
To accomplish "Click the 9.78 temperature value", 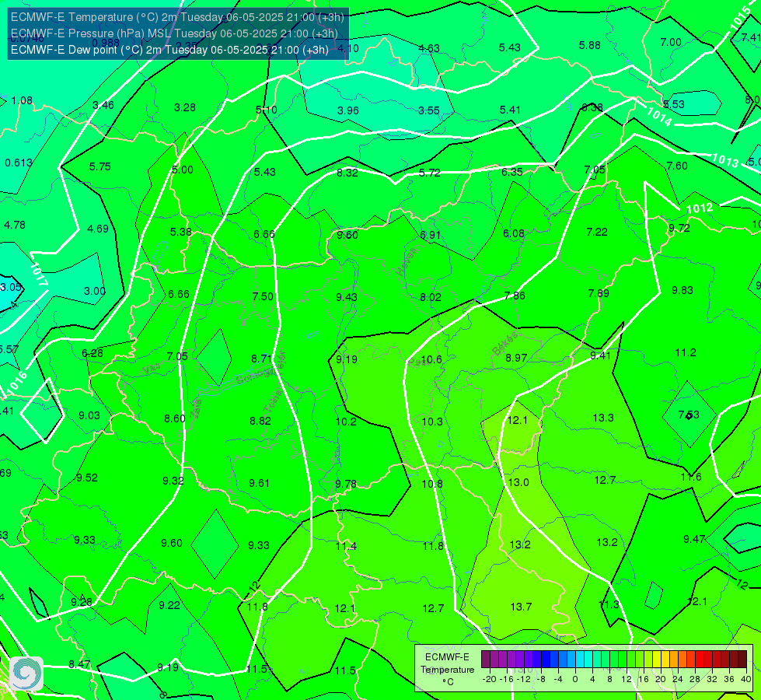I will [x=346, y=484].
